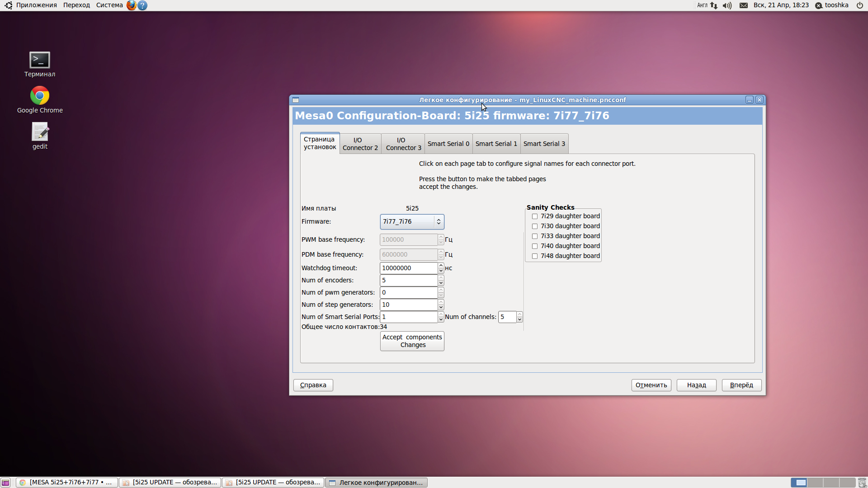Enable 7i48 daughter board check
This screenshot has height=488, width=868.
point(535,256)
